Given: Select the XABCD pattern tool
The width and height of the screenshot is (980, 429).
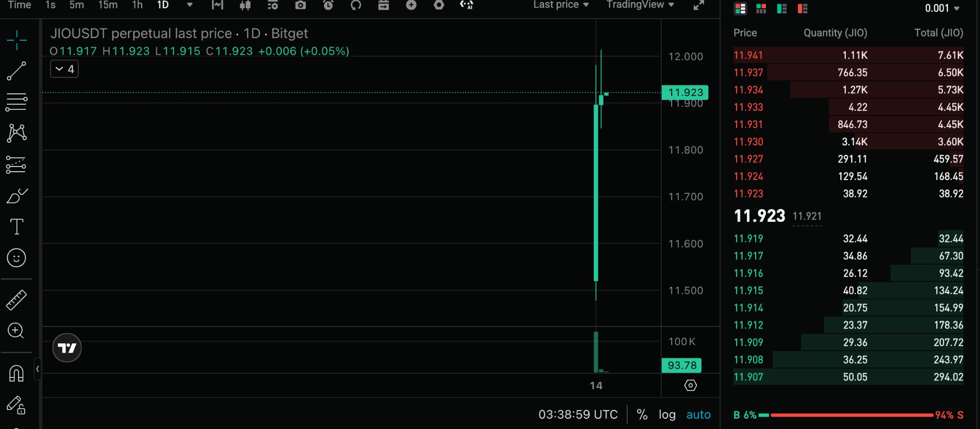Looking at the screenshot, I should (x=17, y=133).
